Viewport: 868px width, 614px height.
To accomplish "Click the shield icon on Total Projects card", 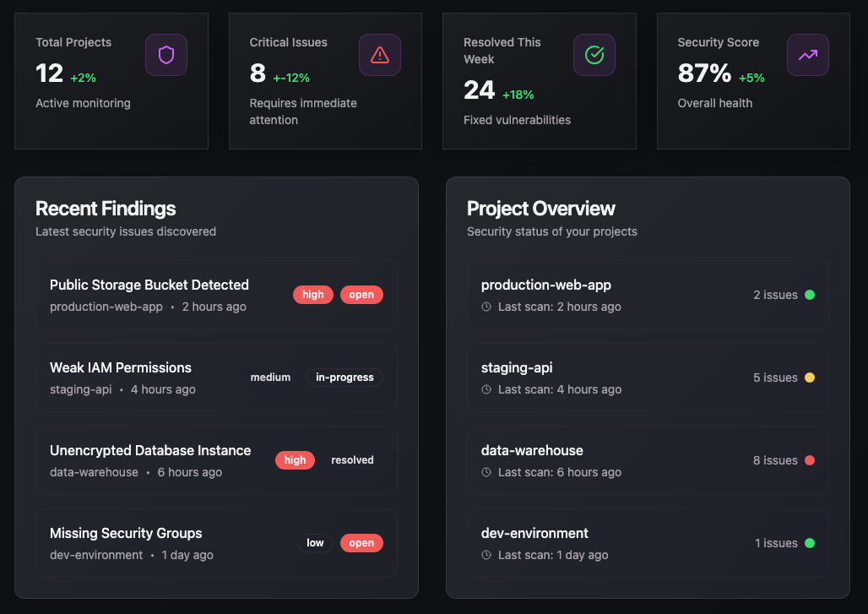I will (165, 53).
